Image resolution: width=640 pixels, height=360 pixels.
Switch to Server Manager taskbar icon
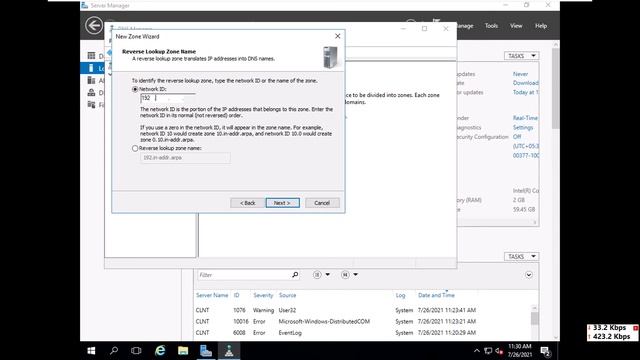206,351
